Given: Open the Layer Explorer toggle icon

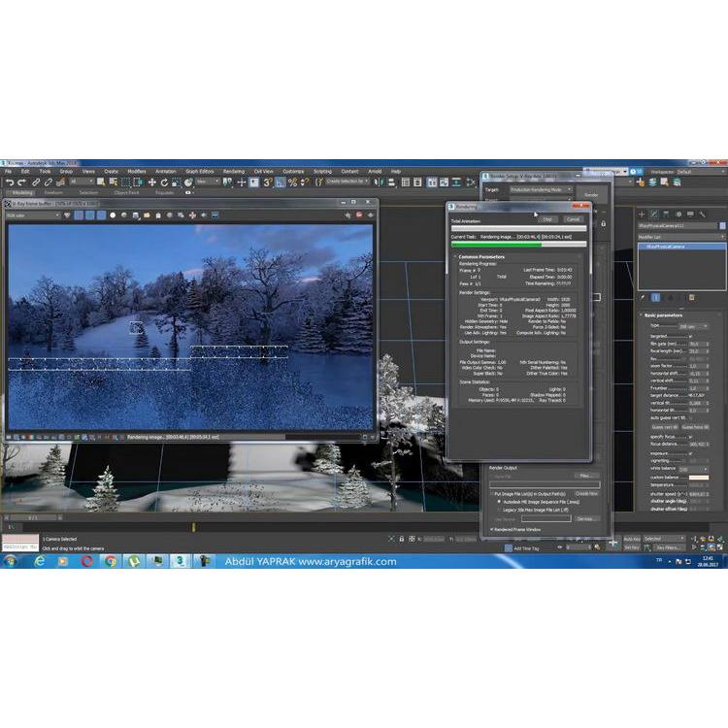Looking at the screenshot, I should pos(417,182).
